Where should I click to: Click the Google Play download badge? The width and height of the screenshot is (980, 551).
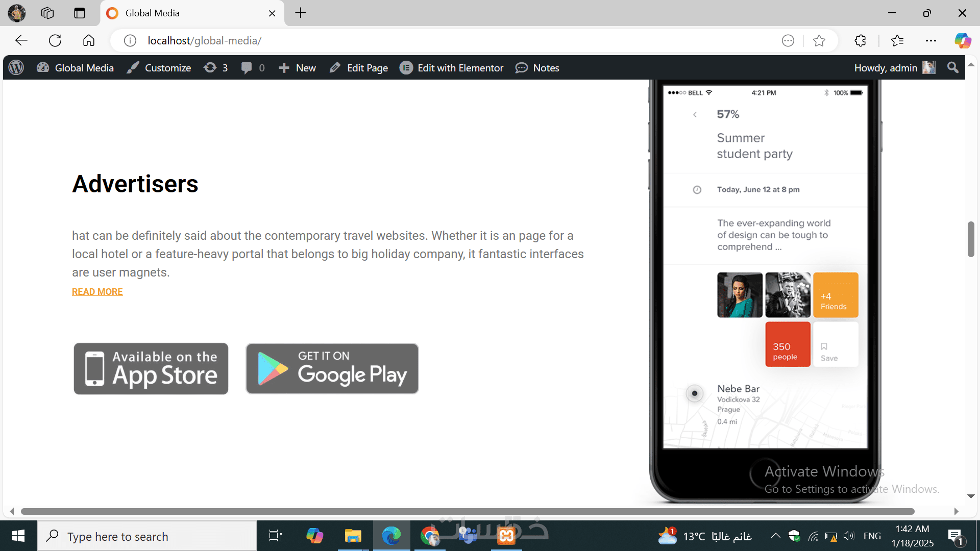pos(332,368)
